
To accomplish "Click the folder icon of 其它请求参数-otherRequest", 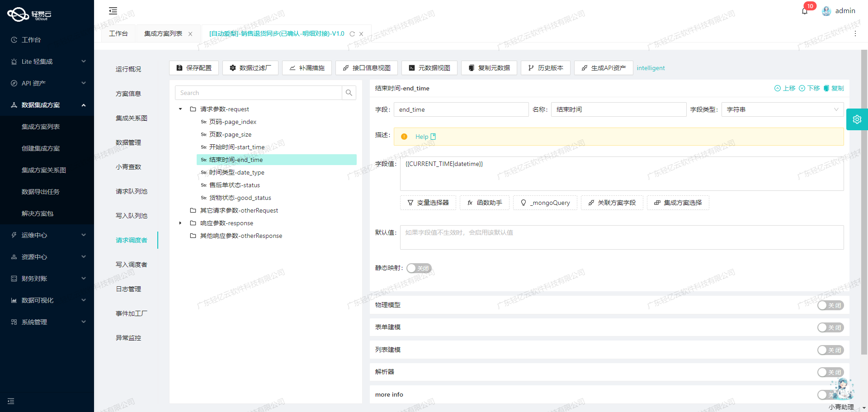I will (193, 210).
